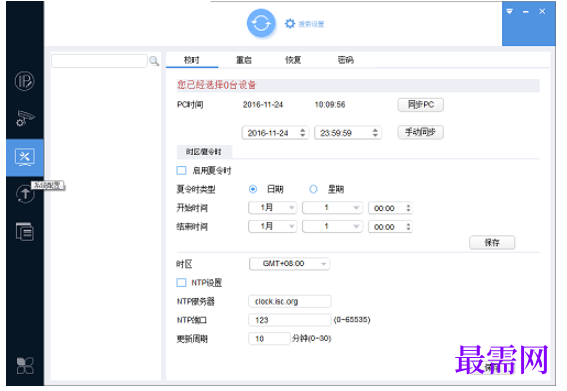The height and width of the screenshot is (391, 567).
Task: Select the system configuration tools icon
Action: click(25, 158)
